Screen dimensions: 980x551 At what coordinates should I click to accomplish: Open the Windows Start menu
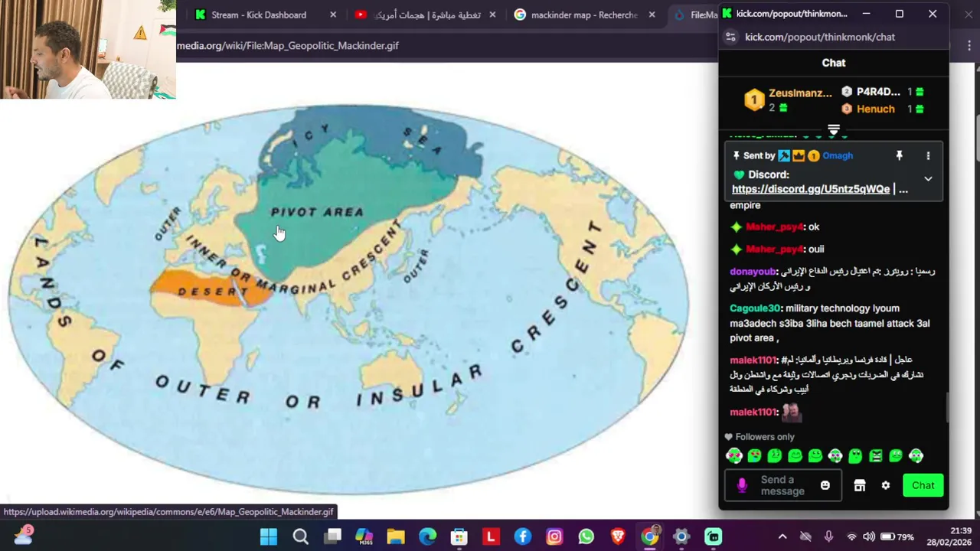point(269,536)
